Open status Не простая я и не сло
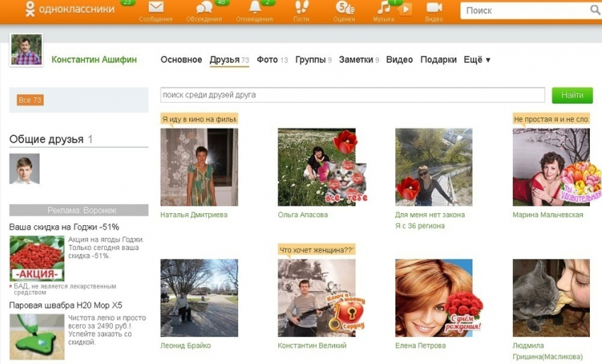Viewport: 602px width, 364px height. coord(551,119)
